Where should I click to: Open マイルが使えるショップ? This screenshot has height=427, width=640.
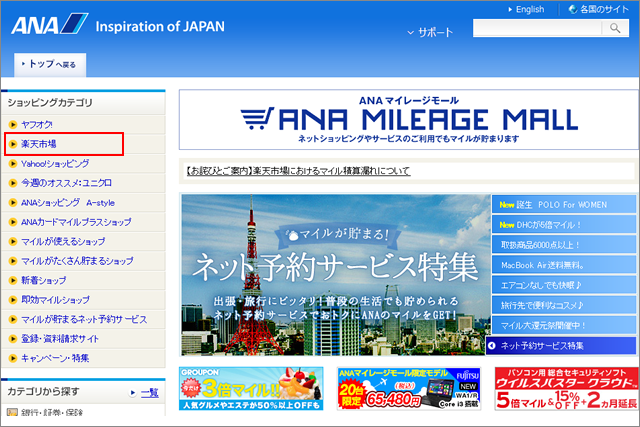click(x=63, y=242)
